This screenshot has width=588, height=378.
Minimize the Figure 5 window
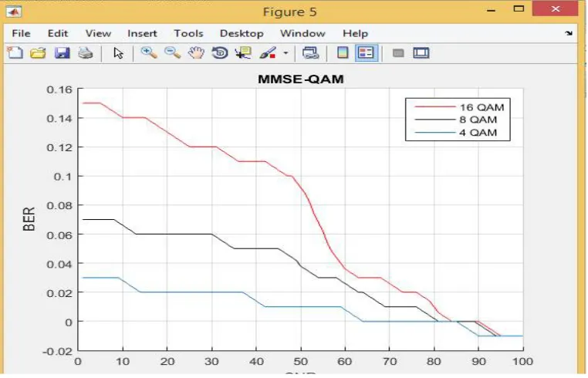[492, 10]
